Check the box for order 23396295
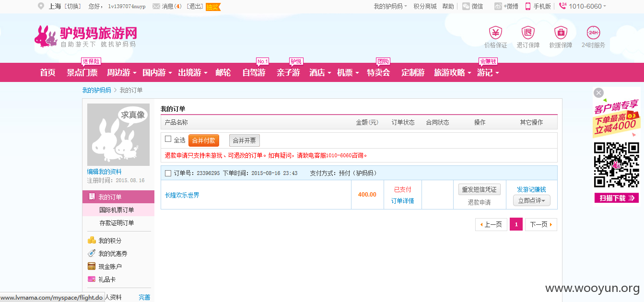 coord(168,173)
